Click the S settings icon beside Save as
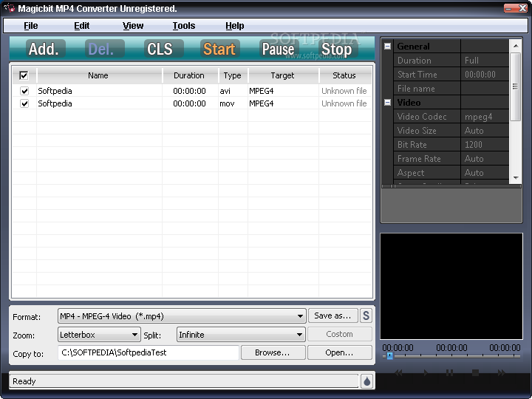The width and height of the screenshot is (532, 399). [366, 316]
